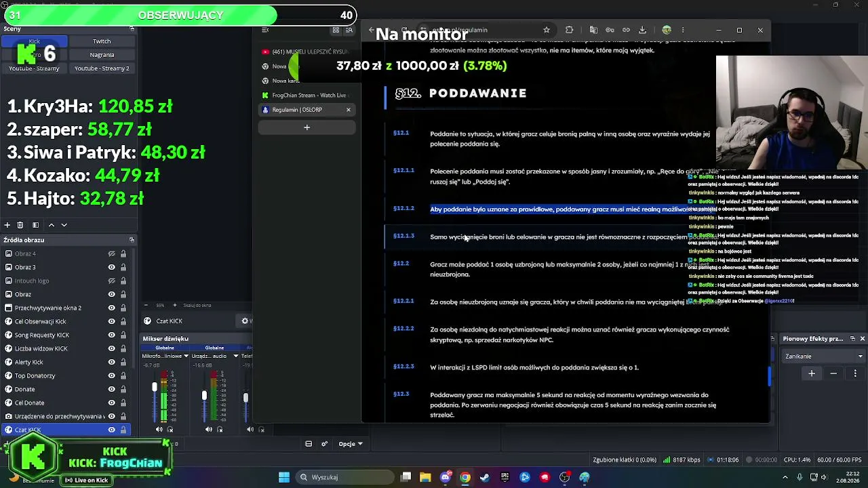
Task: Mute the Urządz... audio channel speaker
Action: (209, 429)
